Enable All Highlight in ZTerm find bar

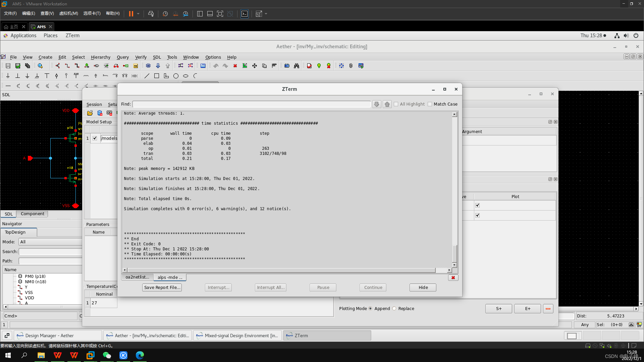(x=396, y=104)
